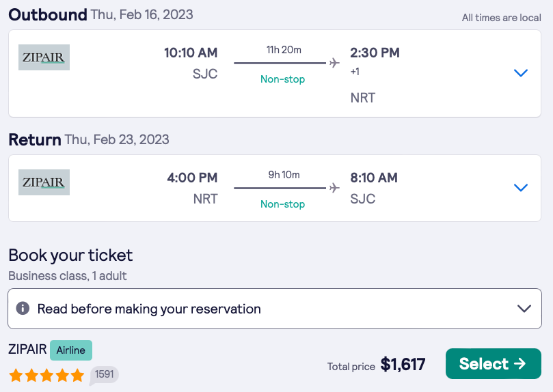The height and width of the screenshot is (392, 553).
Task: Click the outbound 10:10 AM departure time
Action: tap(191, 53)
